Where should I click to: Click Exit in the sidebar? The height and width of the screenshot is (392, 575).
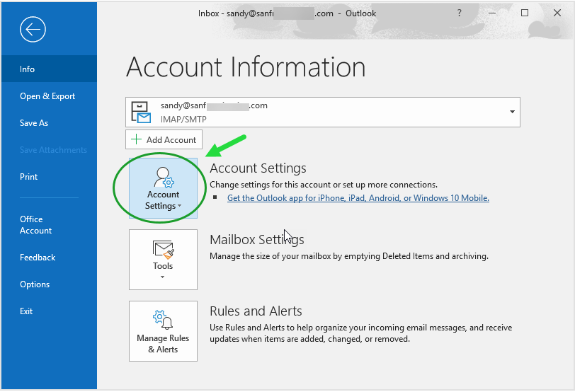pos(26,311)
